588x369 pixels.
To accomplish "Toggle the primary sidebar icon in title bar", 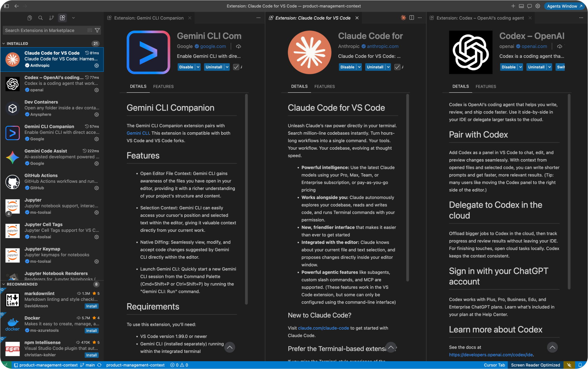I will coord(6,6).
